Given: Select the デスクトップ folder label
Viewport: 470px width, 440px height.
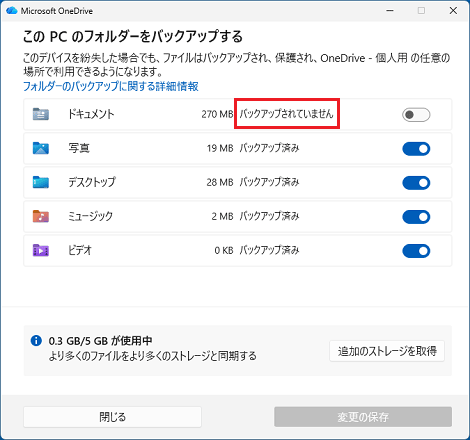Looking at the screenshot, I should (x=92, y=182).
